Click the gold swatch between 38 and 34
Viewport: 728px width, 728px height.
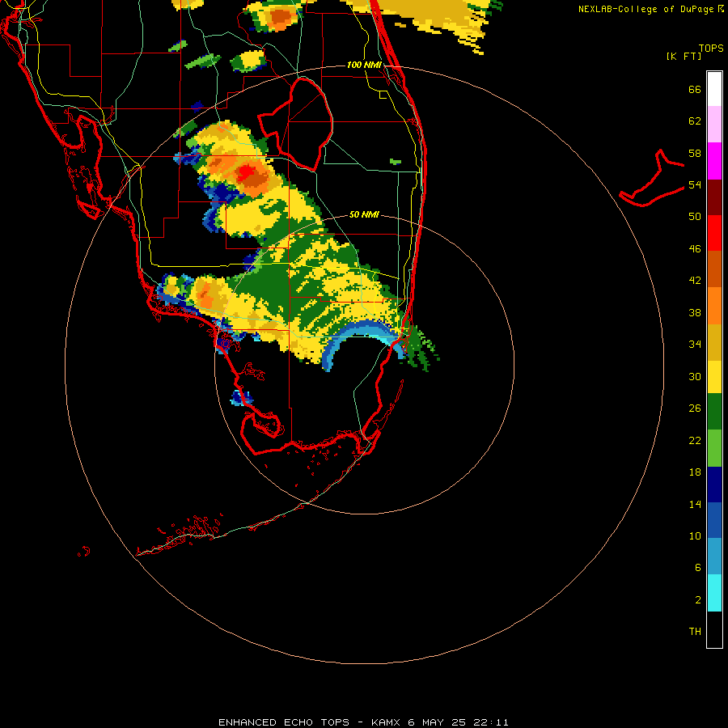click(714, 342)
